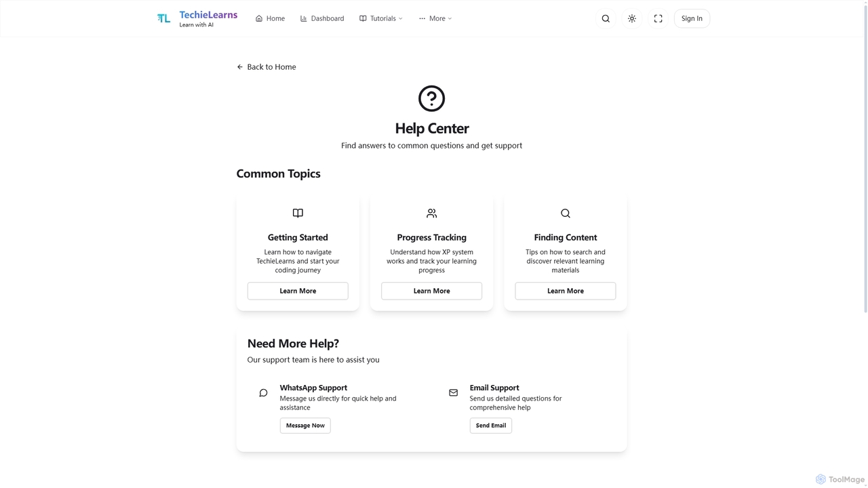Click the Back to Home link
868x488 pixels.
click(267, 66)
